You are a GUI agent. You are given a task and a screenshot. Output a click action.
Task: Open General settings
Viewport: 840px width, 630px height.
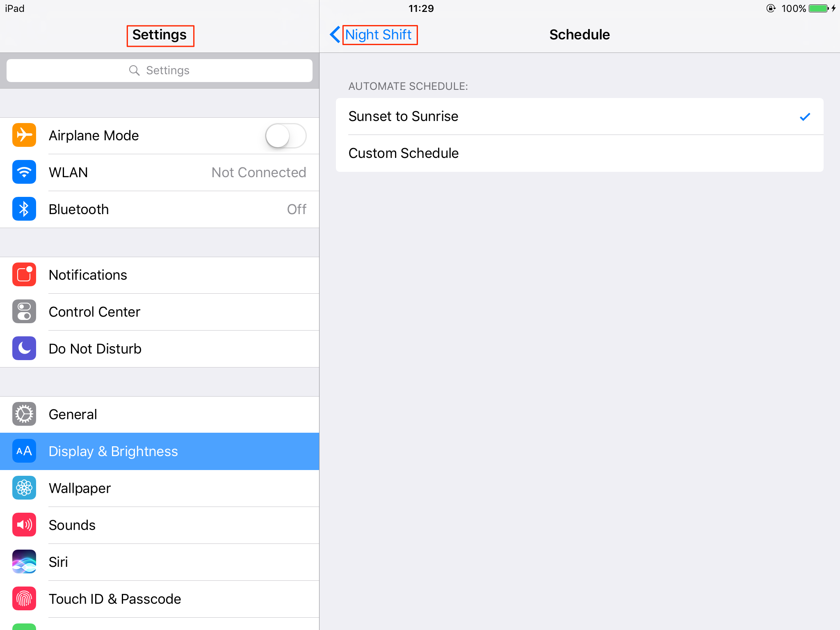coord(160,414)
